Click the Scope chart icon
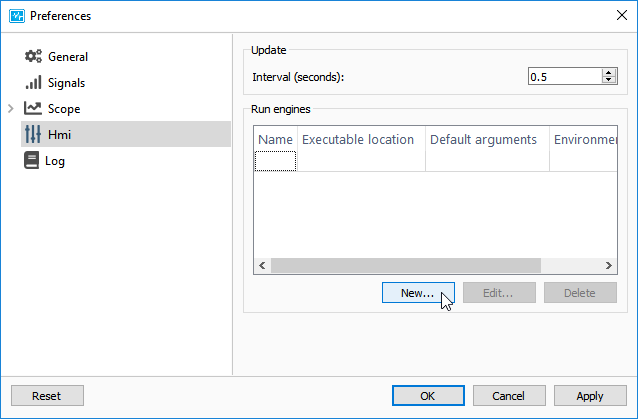This screenshot has height=419, width=638. (x=33, y=108)
